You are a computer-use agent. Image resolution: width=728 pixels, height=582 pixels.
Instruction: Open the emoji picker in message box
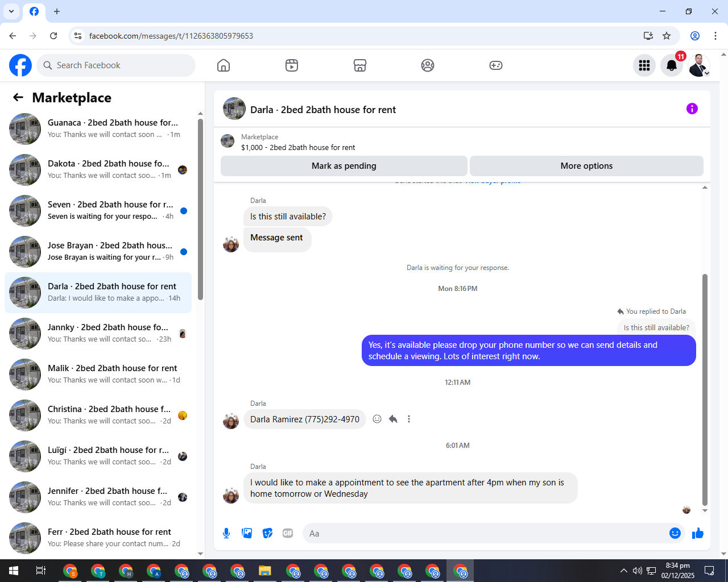[x=675, y=533]
